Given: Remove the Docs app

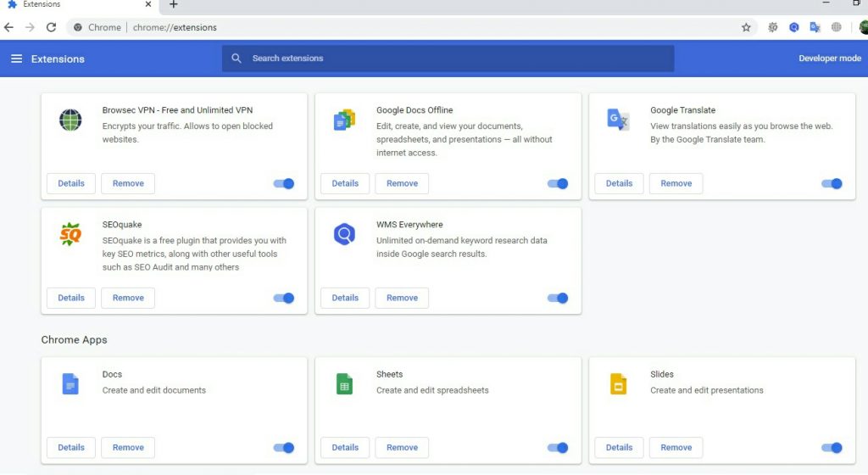Looking at the screenshot, I should tap(128, 447).
